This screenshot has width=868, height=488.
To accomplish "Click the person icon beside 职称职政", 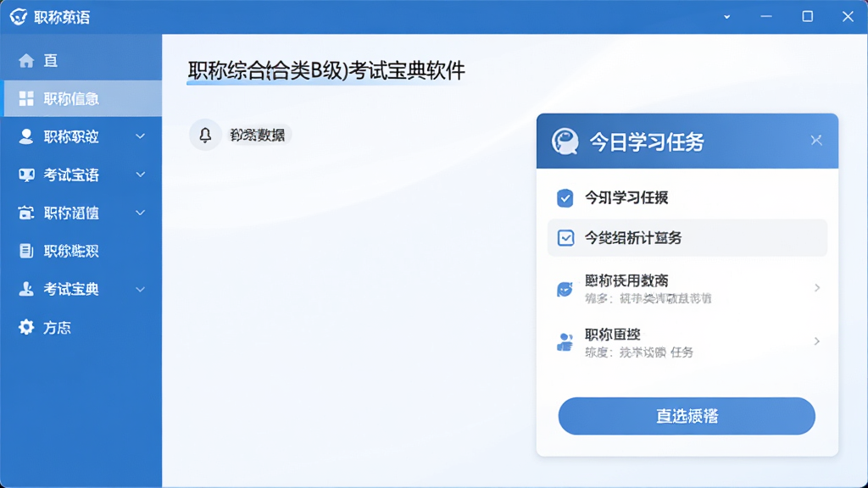I will click(26, 136).
